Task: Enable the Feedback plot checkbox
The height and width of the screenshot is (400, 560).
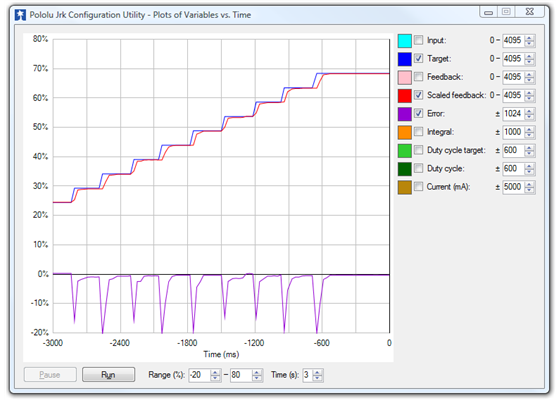Action: pyautogui.click(x=418, y=76)
